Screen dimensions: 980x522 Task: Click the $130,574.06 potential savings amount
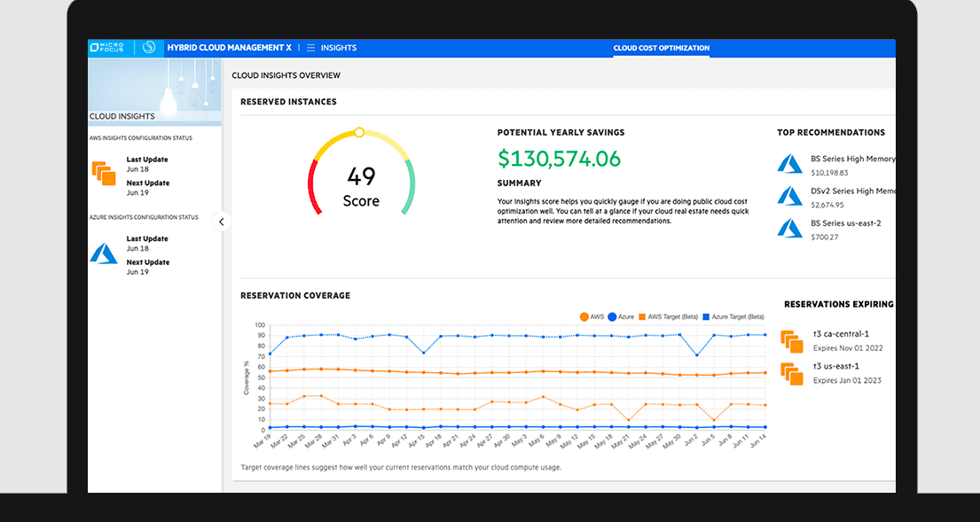point(560,159)
